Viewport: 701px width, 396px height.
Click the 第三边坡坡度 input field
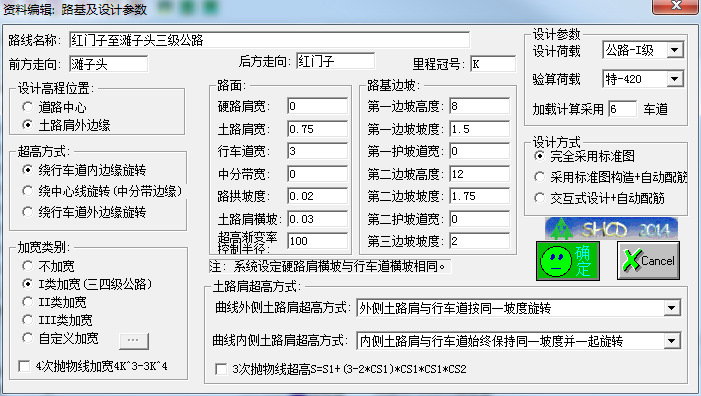[x=479, y=241]
